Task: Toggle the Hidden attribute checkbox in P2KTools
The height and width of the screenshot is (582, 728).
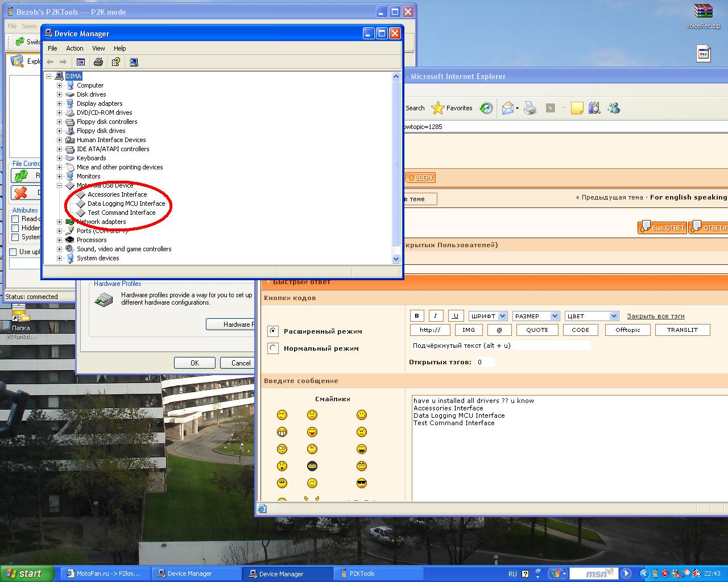Action: click(15, 228)
